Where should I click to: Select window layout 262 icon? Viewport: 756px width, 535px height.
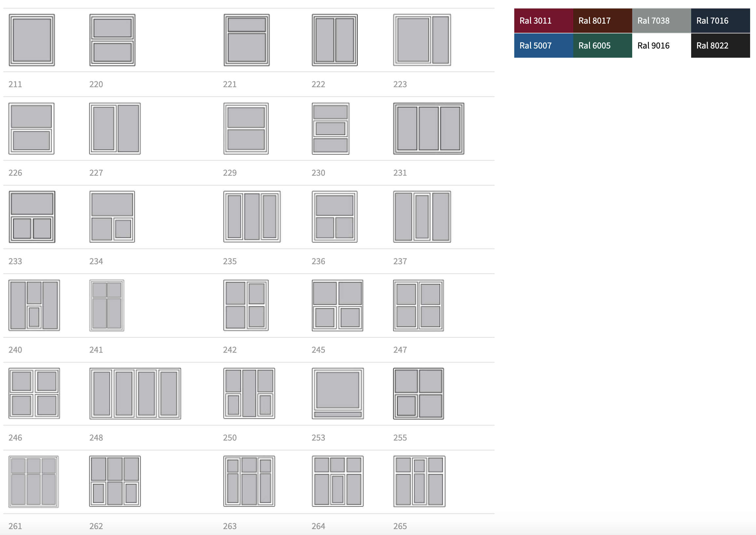(x=115, y=481)
